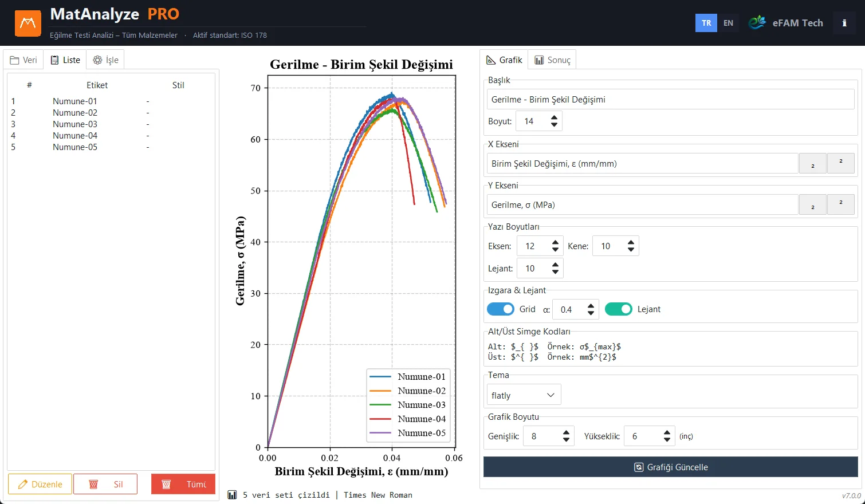Switch to the Sonuç tab
This screenshot has width=865, height=504.
point(552,60)
